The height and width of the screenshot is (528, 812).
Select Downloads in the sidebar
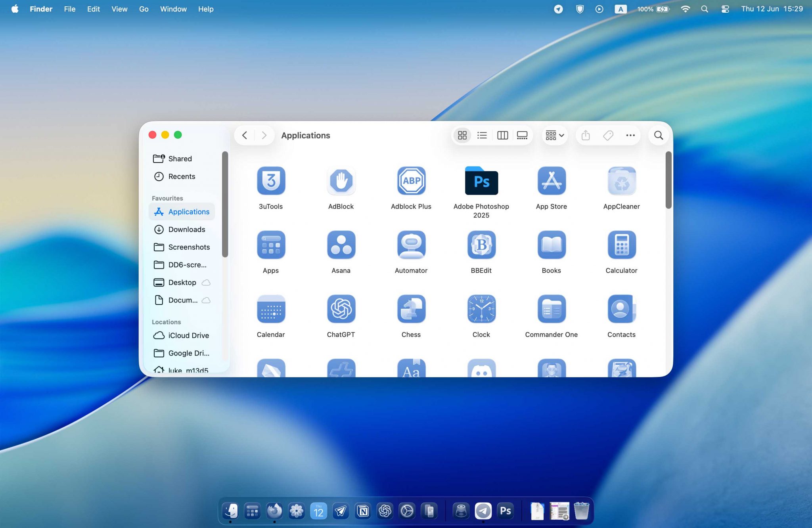[x=186, y=229]
